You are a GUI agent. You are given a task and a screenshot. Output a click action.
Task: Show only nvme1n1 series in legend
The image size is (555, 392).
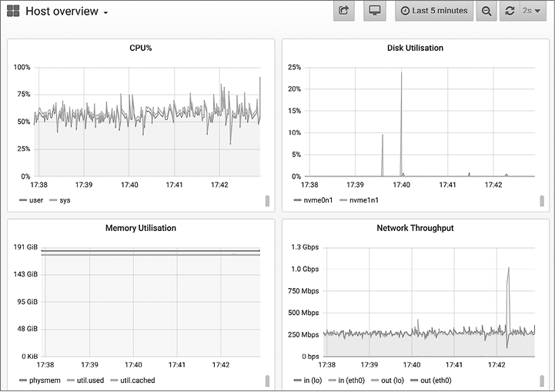tap(363, 200)
